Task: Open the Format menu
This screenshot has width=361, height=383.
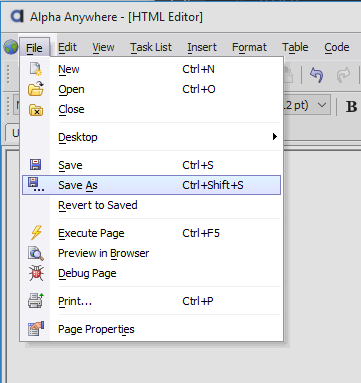Action: point(249,47)
